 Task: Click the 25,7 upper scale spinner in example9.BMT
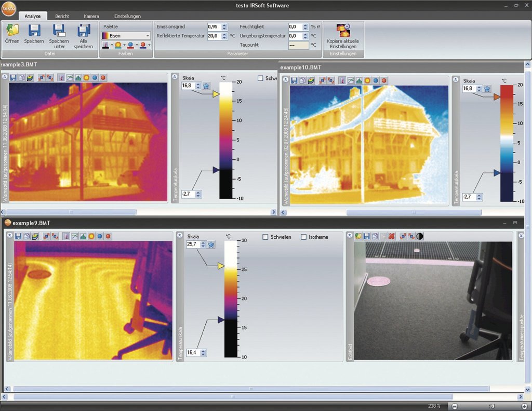203,244
